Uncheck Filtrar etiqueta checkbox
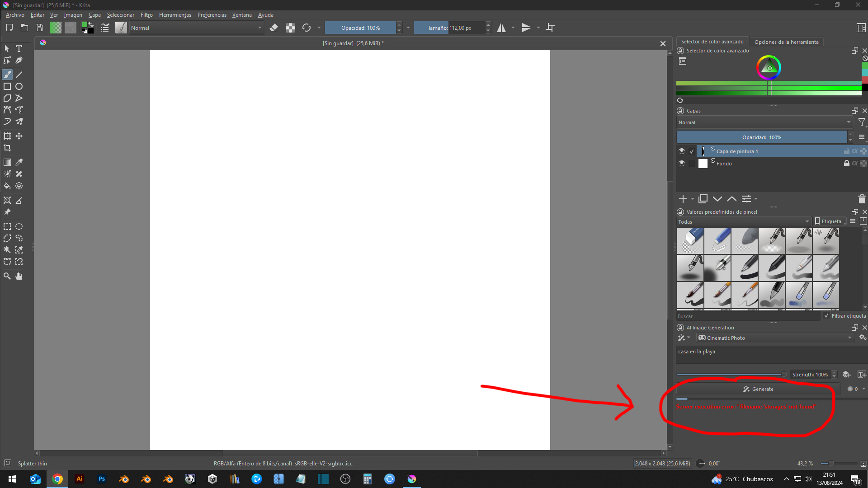 coord(826,316)
